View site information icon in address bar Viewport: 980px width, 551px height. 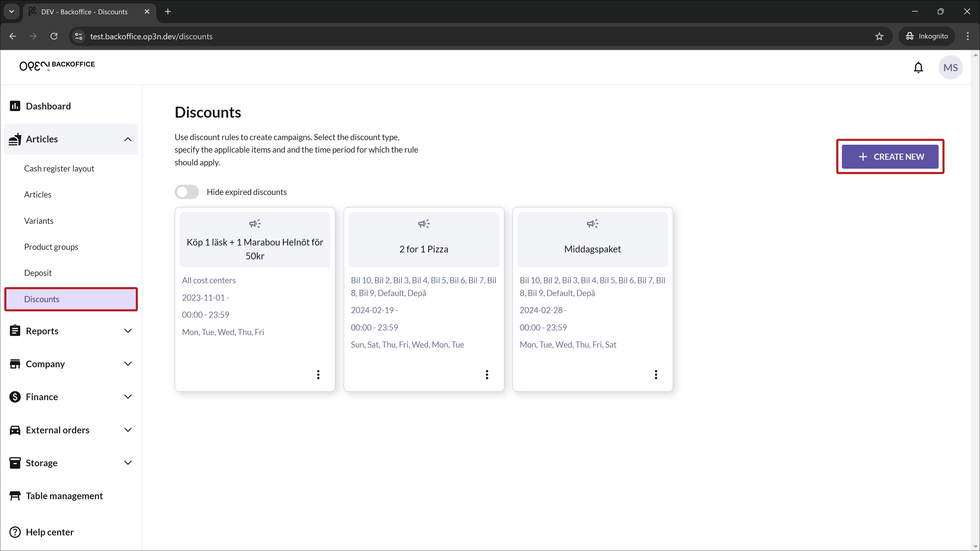pyautogui.click(x=79, y=36)
